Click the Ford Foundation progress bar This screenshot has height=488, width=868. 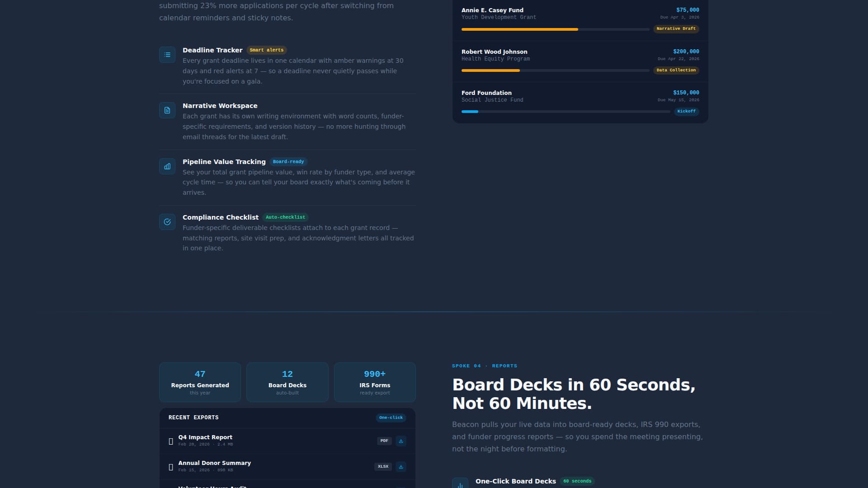(566, 112)
